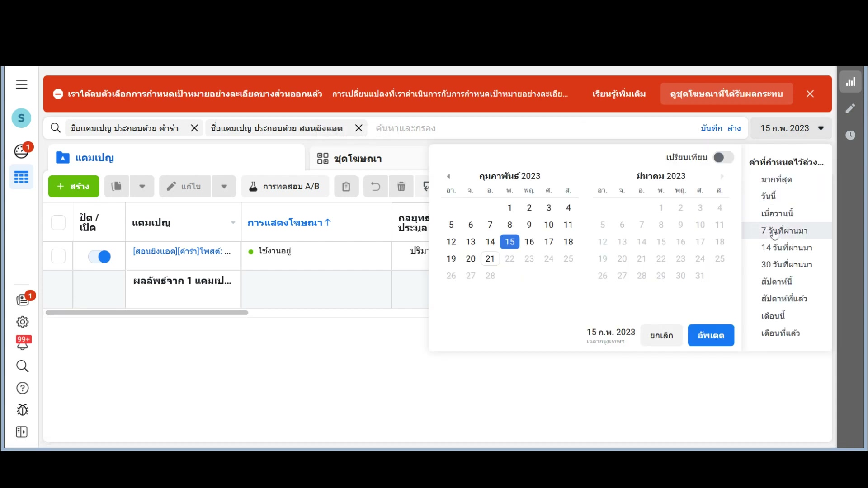Expand the dropdown arrow next to แก้ไข
The image size is (868, 488).
point(224,186)
